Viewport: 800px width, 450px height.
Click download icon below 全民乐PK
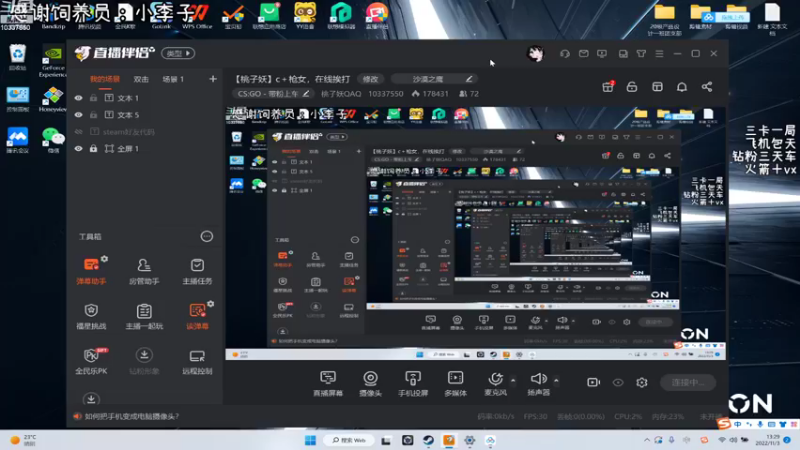[x=91, y=398]
